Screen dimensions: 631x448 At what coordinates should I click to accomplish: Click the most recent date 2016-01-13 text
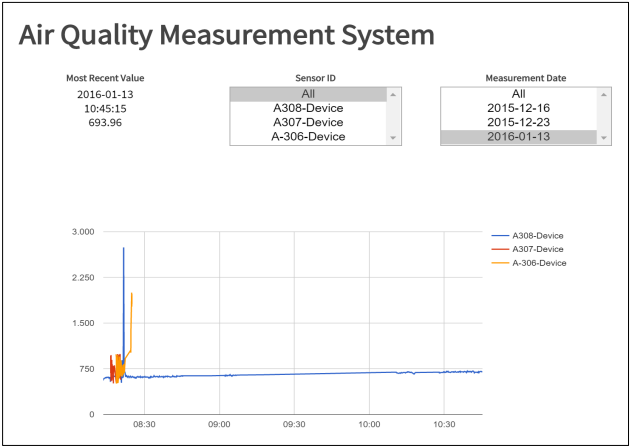pos(105,95)
